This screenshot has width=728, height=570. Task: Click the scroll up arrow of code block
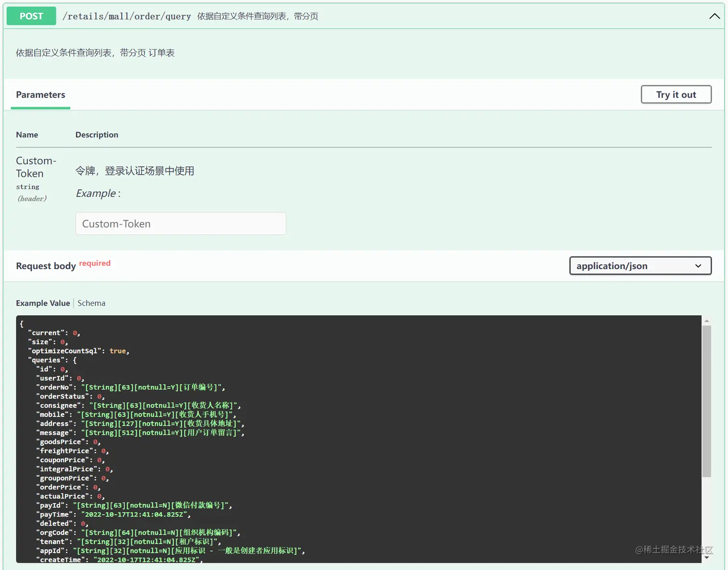[706, 321]
